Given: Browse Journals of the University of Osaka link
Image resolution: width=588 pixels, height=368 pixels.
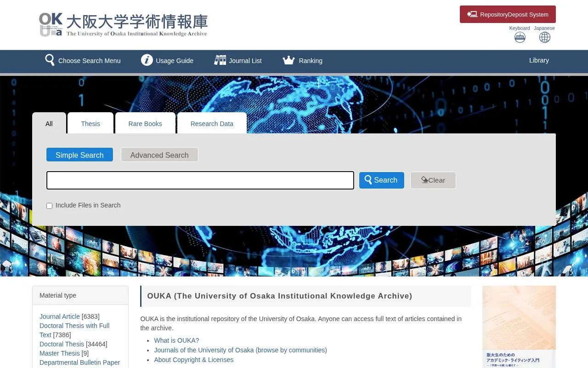Looking at the screenshot, I should (240, 350).
